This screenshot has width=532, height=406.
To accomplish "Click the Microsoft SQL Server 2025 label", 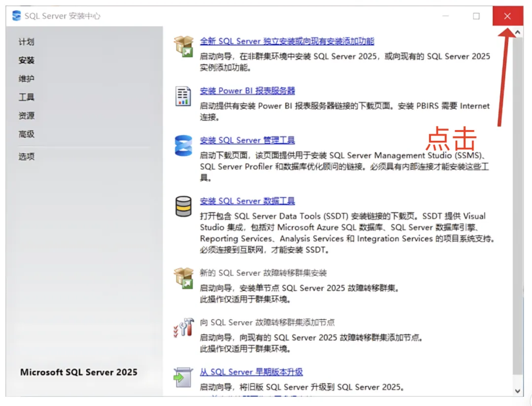I will coord(79,372).
